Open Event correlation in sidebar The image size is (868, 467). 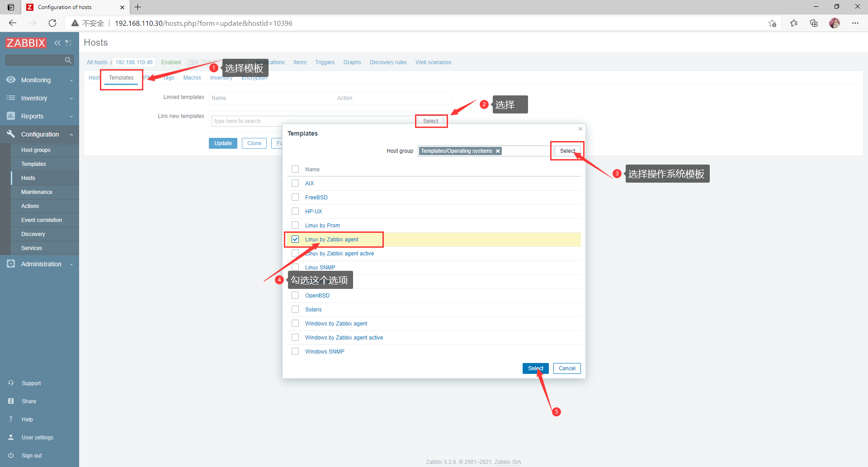point(42,220)
